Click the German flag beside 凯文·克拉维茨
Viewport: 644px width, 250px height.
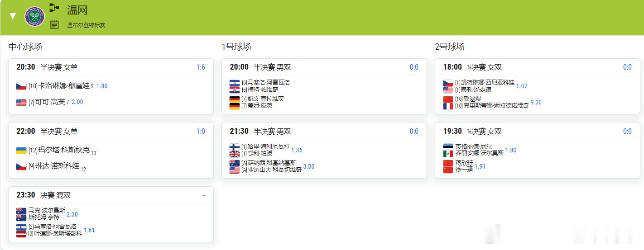[x=235, y=99]
